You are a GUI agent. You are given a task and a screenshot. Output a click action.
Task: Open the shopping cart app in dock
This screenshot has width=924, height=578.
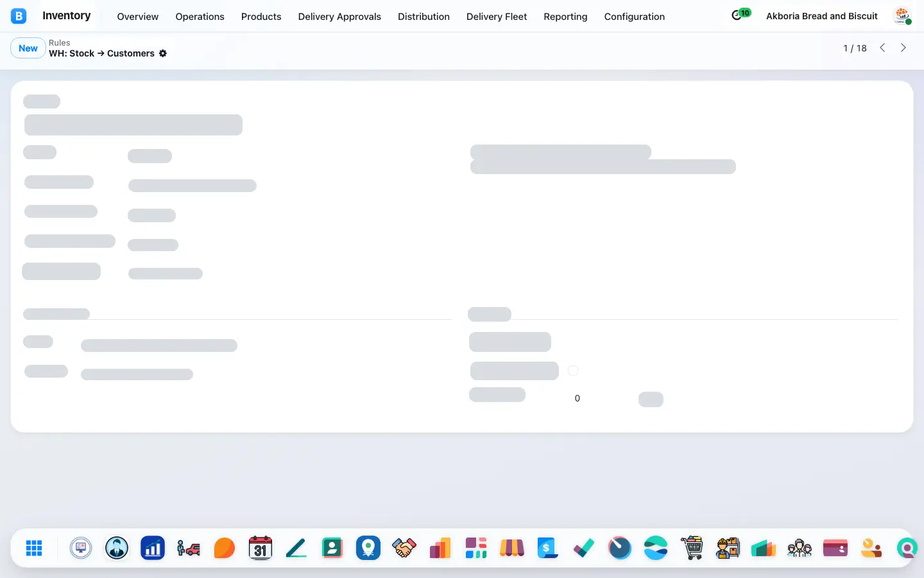692,548
